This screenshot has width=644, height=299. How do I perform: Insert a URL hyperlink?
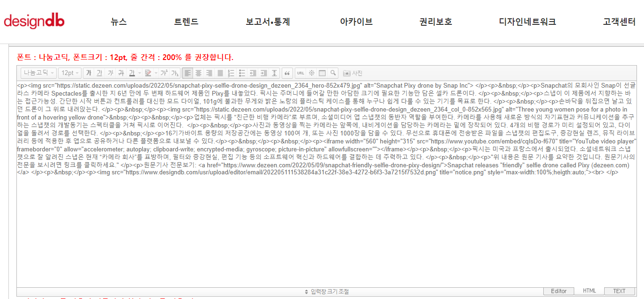[300, 73]
